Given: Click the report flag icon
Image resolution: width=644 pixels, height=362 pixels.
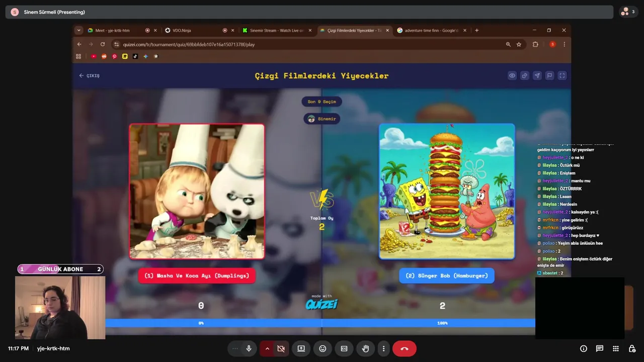Looking at the screenshot, I should point(550,76).
